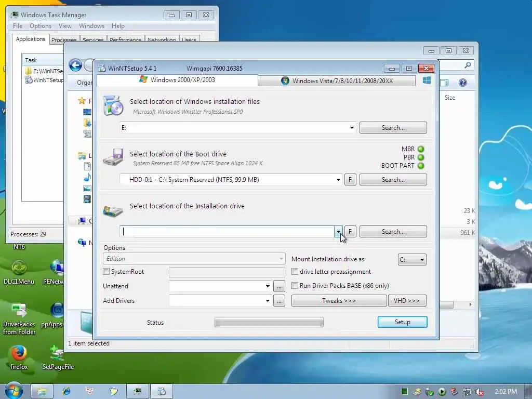Switch to Processes tab in Task Manager

coord(64,39)
